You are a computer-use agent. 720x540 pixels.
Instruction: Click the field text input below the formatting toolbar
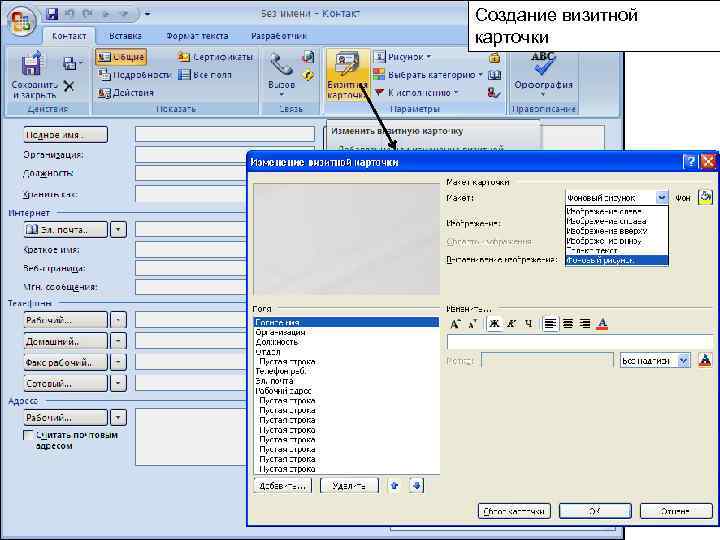[x=580, y=342]
